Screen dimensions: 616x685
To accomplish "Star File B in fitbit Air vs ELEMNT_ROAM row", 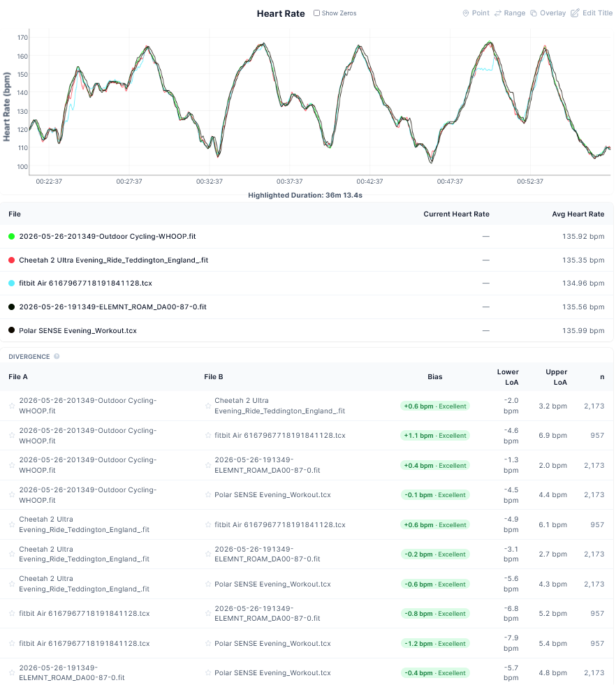I will [x=208, y=613].
